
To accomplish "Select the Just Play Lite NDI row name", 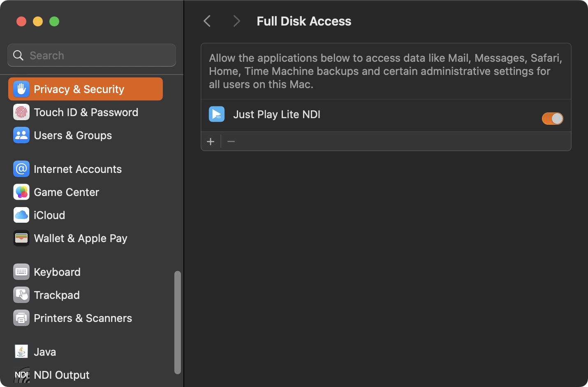I will coord(277,114).
